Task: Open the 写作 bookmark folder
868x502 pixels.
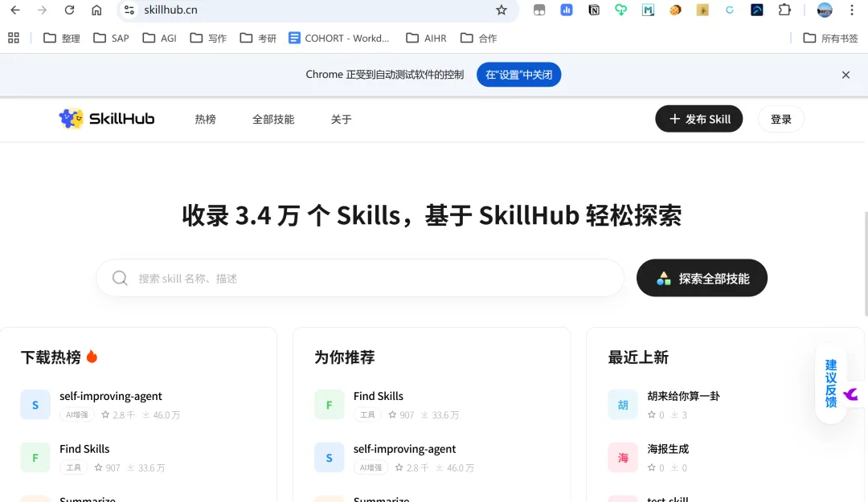Action: [208, 38]
